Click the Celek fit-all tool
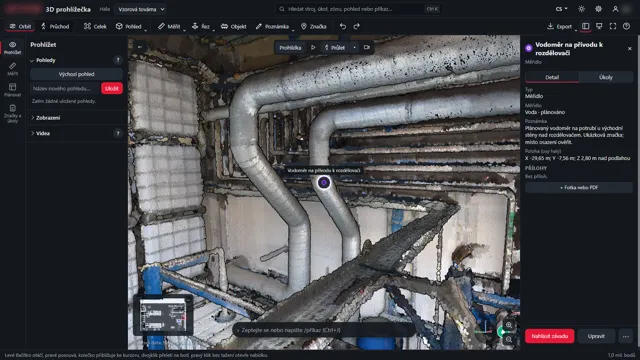640x360 pixels. 95,27
